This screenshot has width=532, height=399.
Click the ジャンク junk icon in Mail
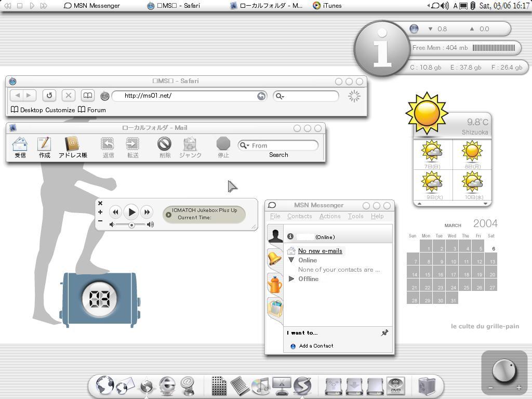pos(190,148)
